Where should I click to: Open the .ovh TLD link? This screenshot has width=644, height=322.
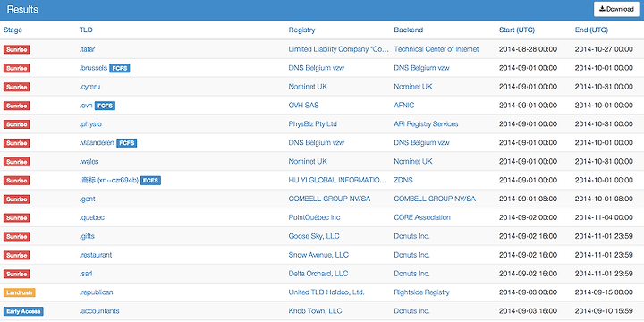(x=86, y=106)
